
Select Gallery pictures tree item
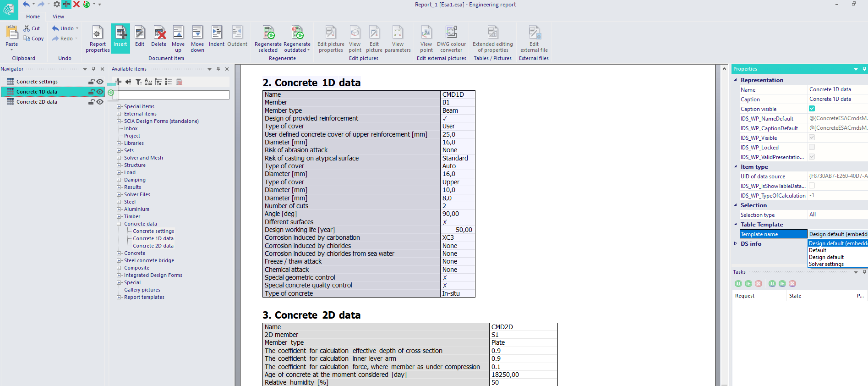[x=142, y=290]
